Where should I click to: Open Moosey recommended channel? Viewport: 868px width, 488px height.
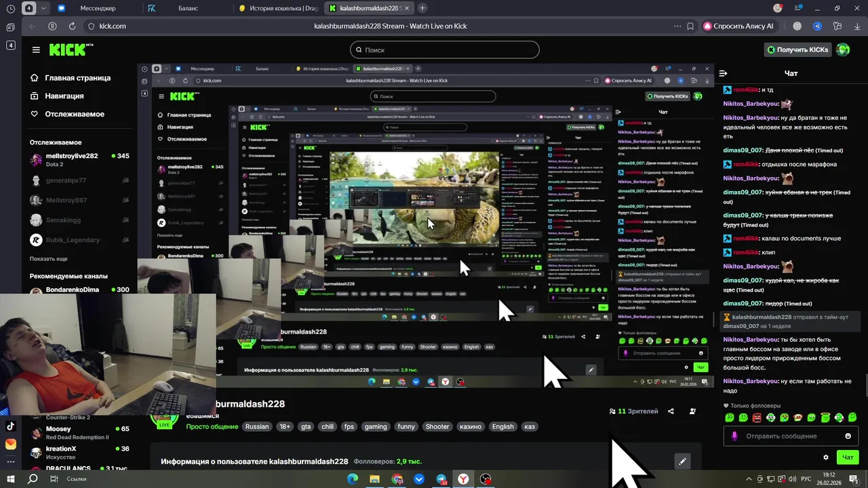click(x=79, y=433)
